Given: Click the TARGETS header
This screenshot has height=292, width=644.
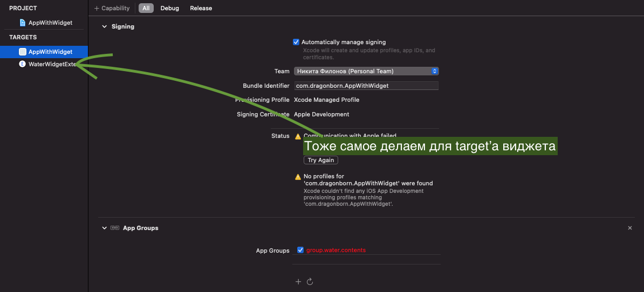Looking at the screenshot, I should tap(23, 37).
